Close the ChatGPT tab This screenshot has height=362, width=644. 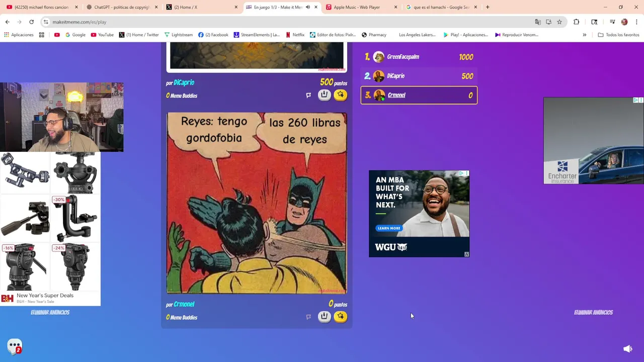[156, 7]
